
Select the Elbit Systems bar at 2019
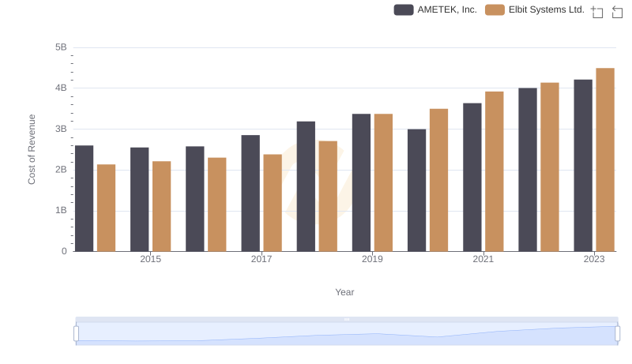pos(384,183)
